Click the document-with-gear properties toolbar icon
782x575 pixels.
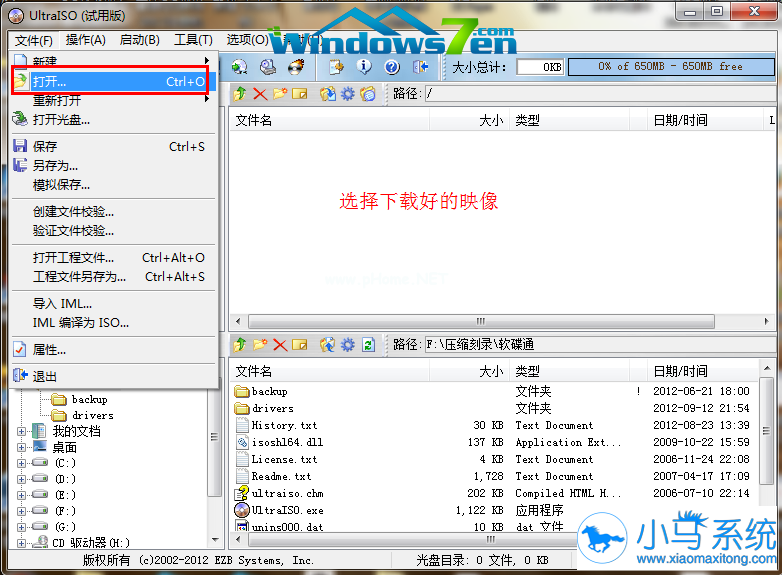coord(336,67)
